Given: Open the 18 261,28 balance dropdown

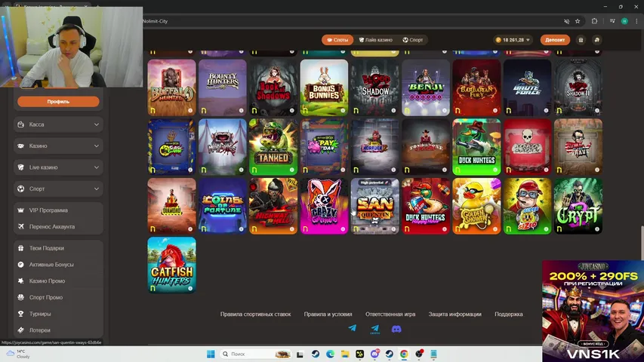Looking at the screenshot, I should 513,40.
